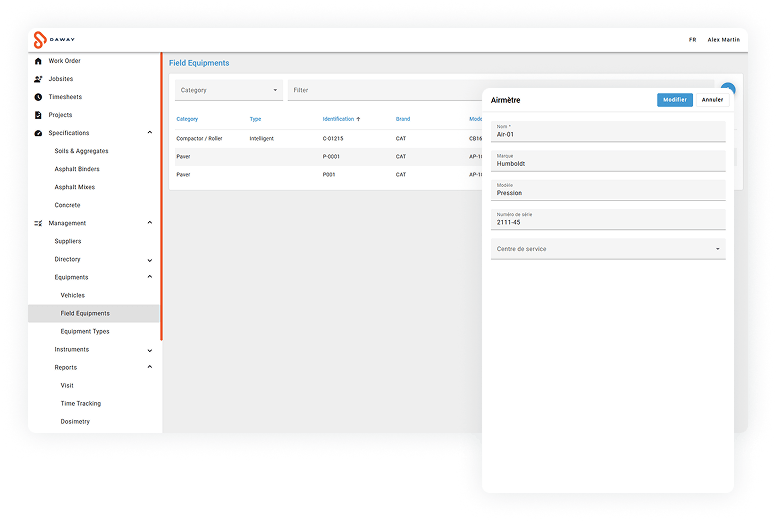Click the Modifier button
Image resolution: width=776 pixels, height=521 pixels.
point(674,100)
